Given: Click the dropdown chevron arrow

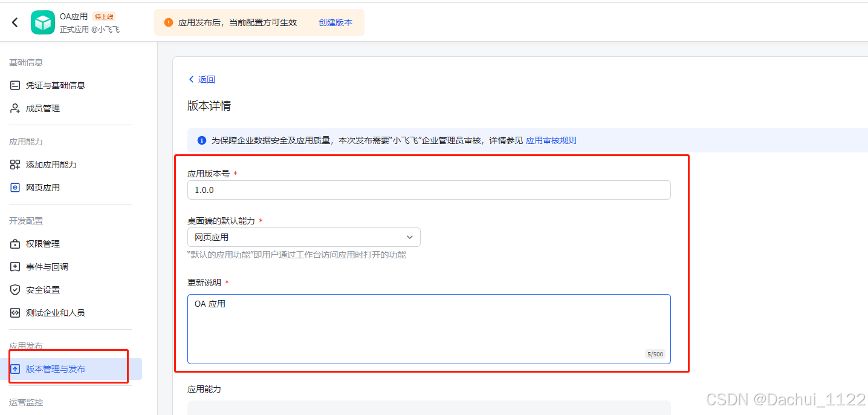Looking at the screenshot, I should [x=410, y=237].
